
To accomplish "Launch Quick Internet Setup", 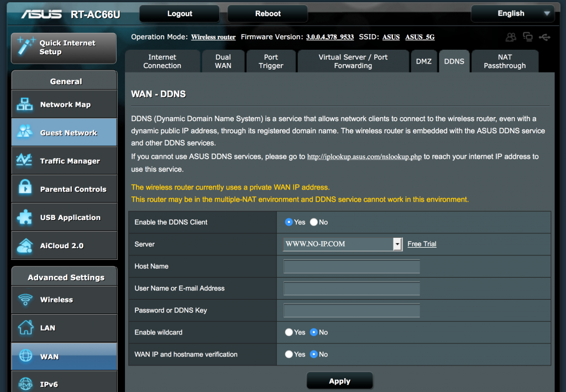I will [x=64, y=48].
